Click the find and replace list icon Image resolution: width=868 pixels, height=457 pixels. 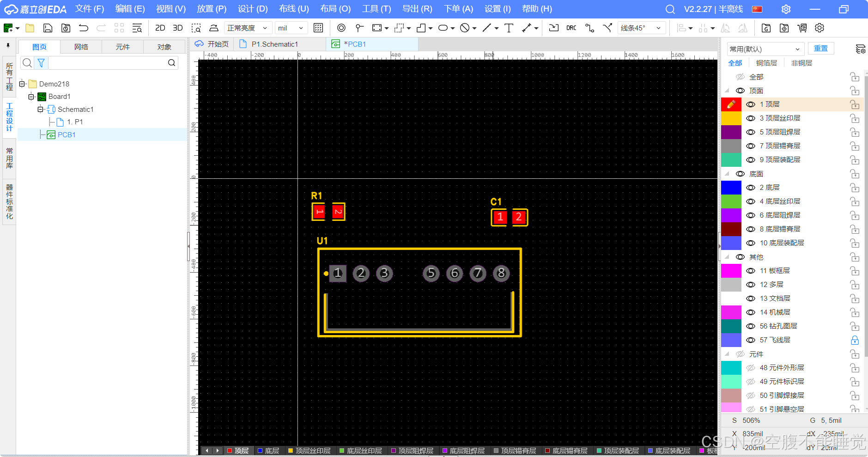click(137, 28)
